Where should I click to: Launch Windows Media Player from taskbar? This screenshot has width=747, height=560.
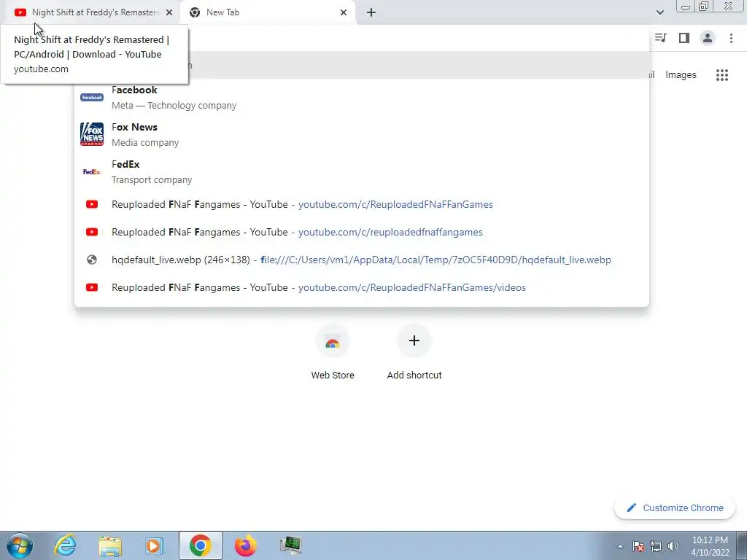(x=154, y=545)
